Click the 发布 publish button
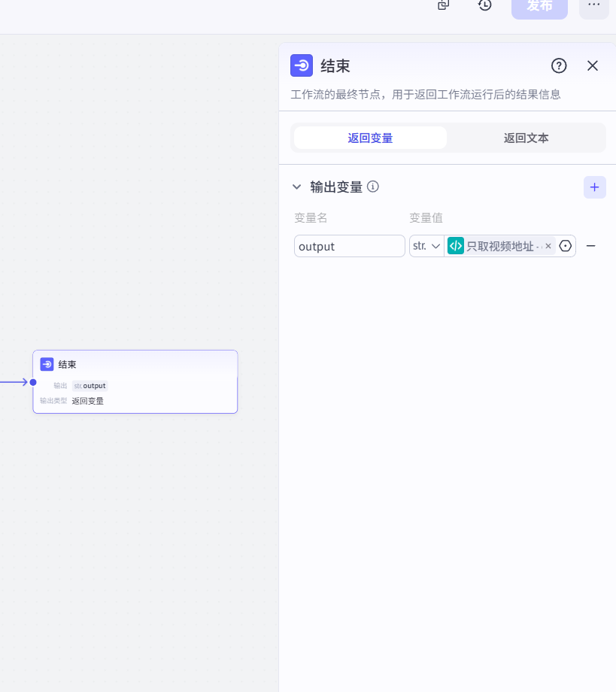The width and height of the screenshot is (616, 692). click(539, 7)
